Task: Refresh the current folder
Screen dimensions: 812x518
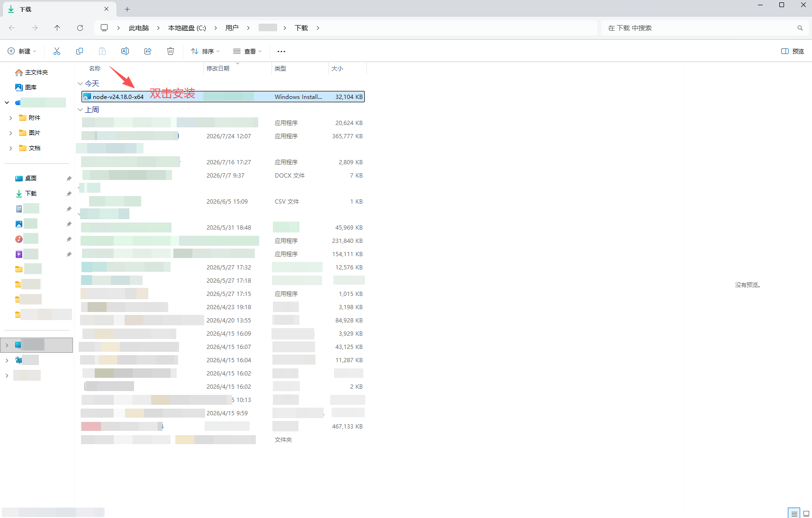Action: [80, 28]
